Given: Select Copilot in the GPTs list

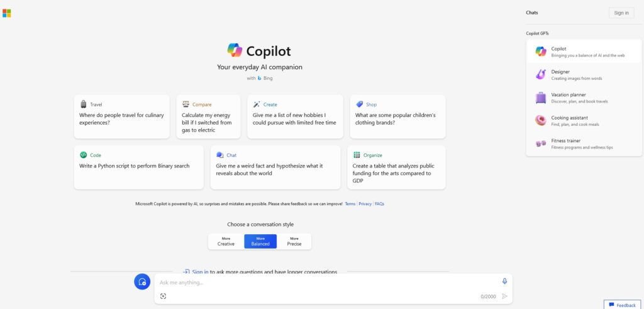Looking at the screenshot, I should tap(584, 52).
